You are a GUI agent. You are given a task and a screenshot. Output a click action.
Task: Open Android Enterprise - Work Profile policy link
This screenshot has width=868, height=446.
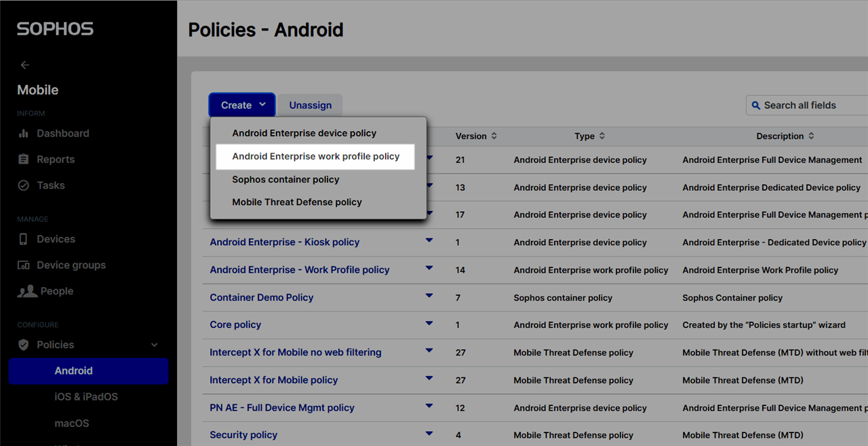click(300, 270)
